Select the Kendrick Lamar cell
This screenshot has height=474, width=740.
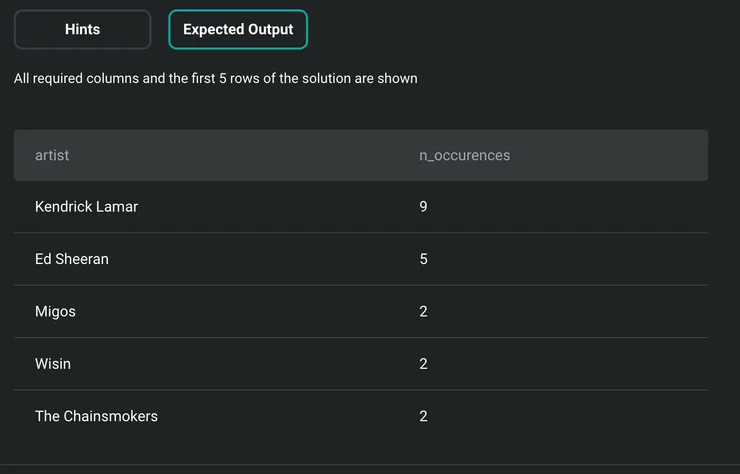tap(86, 207)
